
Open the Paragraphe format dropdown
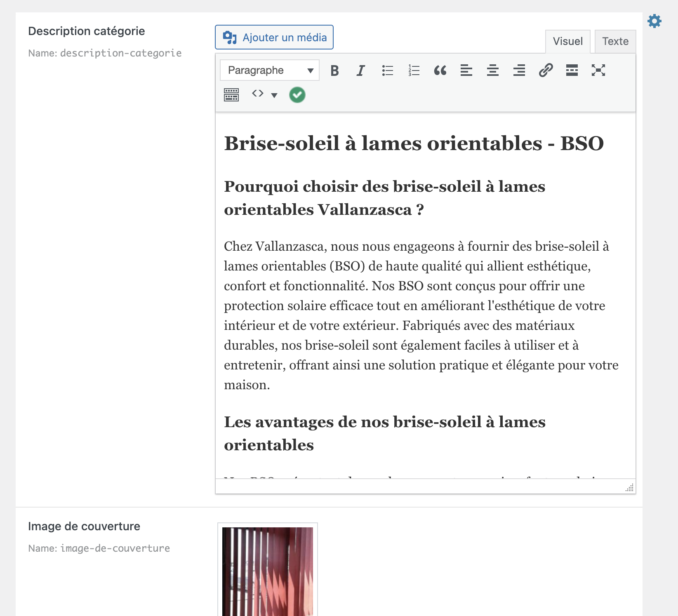[270, 71]
